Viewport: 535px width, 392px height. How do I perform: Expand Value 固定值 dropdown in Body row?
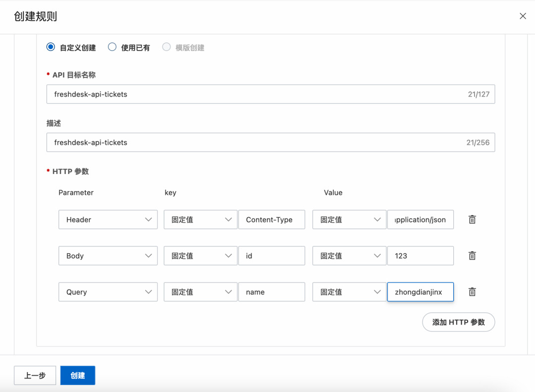[x=349, y=256]
